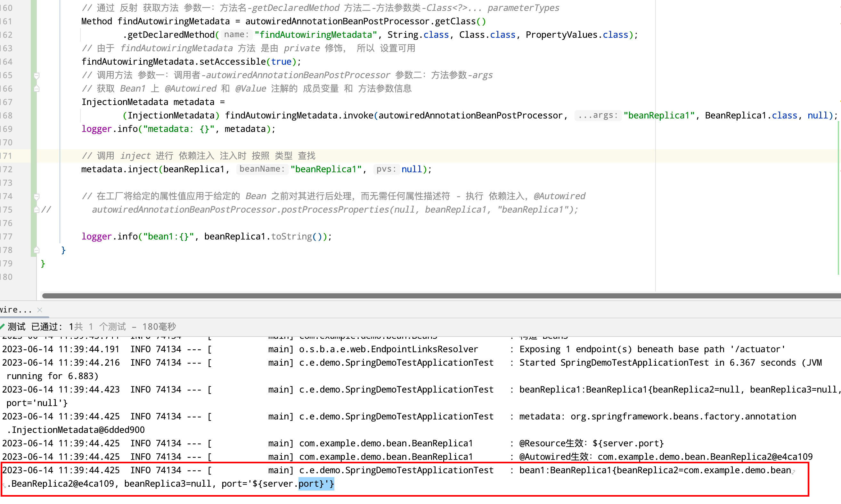Viewport: 841px width, 504px height.
Task: Click the "findAutowiringMetadata" string literal
Action: [x=315, y=35]
